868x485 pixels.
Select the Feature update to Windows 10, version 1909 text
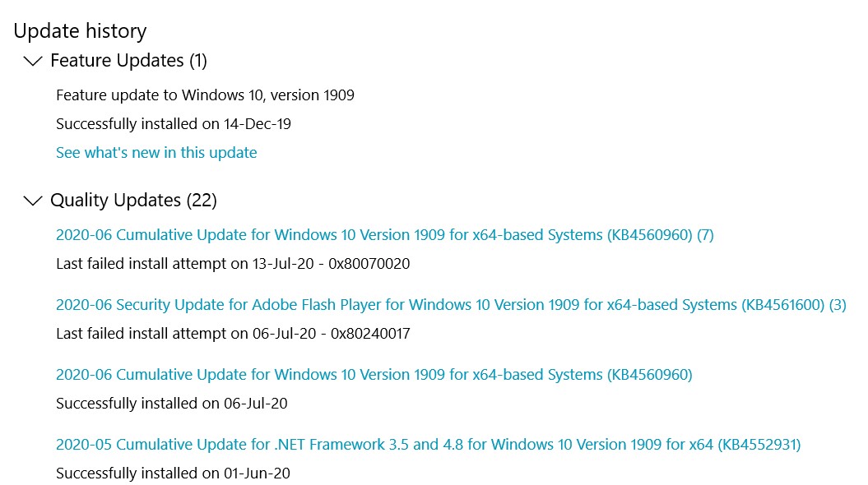point(205,95)
